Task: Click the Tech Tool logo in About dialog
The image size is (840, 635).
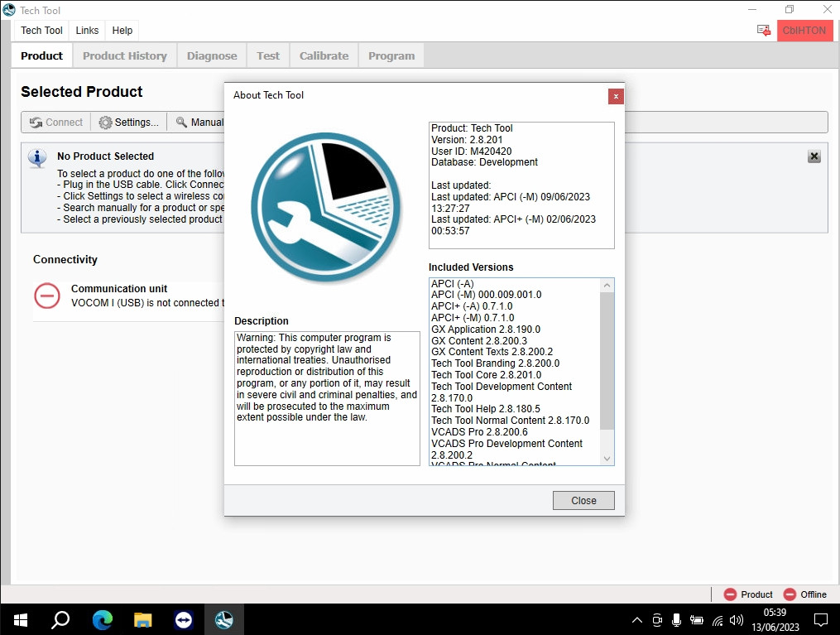Action: [326, 207]
